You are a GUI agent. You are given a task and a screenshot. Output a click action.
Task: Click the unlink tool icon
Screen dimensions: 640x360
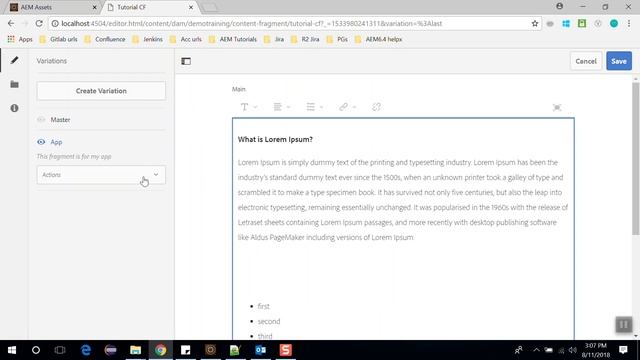376,107
